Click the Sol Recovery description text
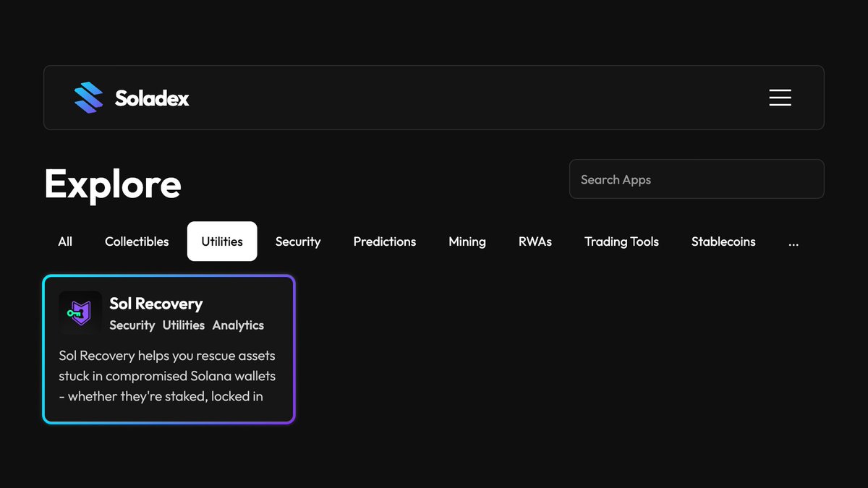 (167, 376)
